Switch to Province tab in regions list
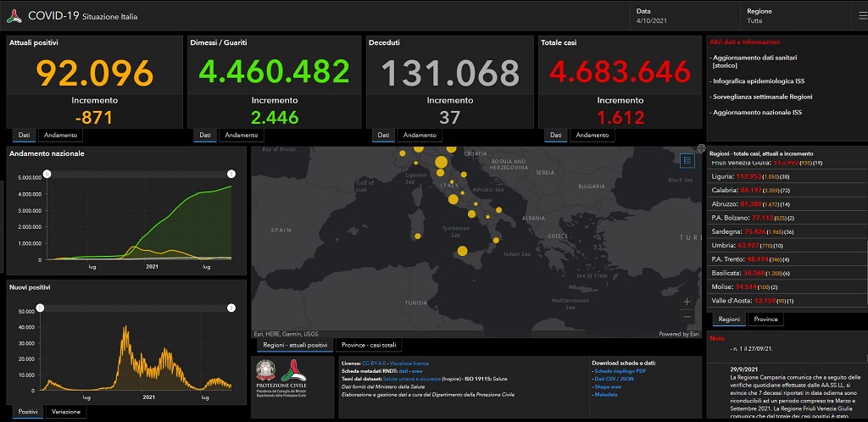The image size is (868, 422). point(765,319)
